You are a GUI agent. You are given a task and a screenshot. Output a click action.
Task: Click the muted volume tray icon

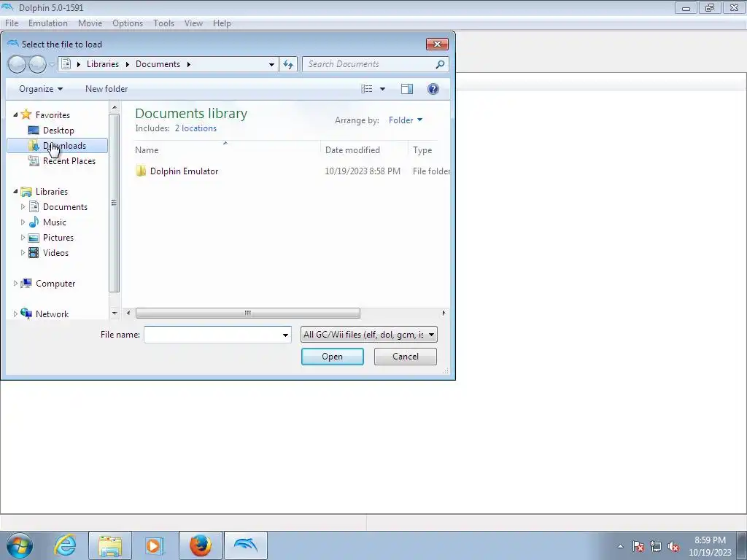click(673, 547)
